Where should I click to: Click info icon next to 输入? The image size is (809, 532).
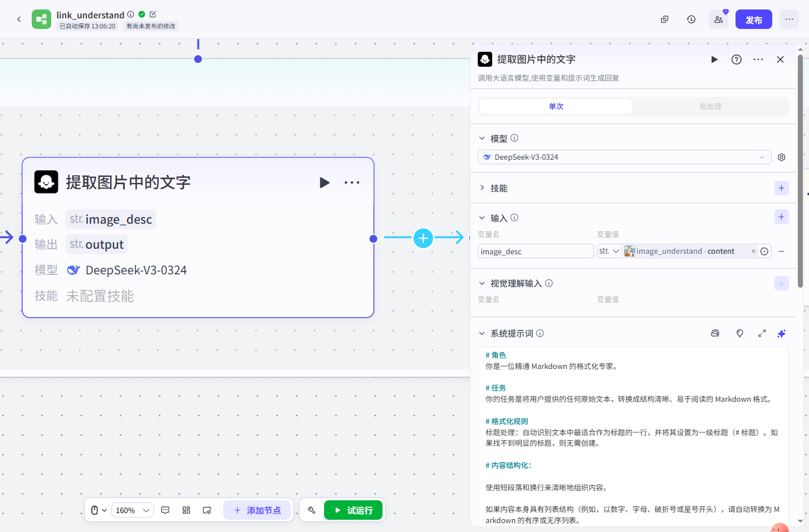click(x=514, y=218)
